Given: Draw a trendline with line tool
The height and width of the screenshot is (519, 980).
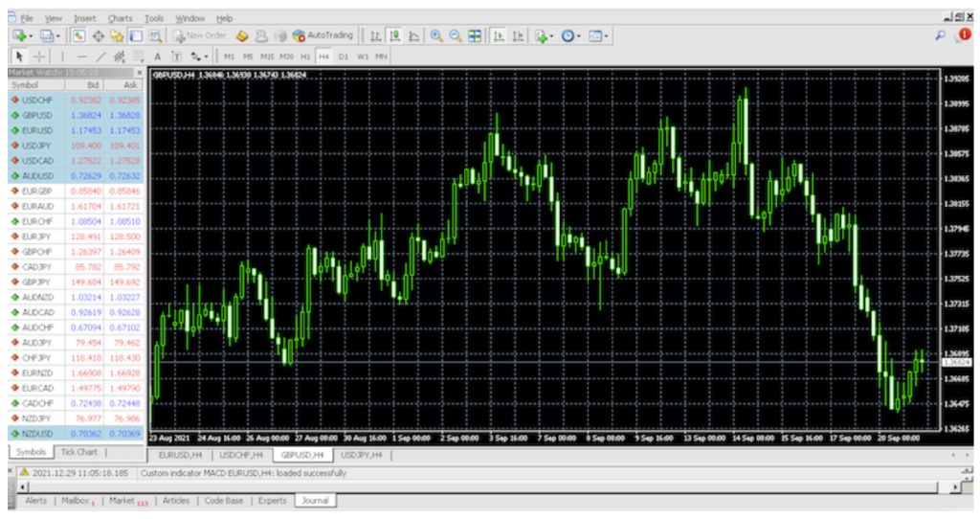Looking at the screenshot, I should click(x=100, y=56).
